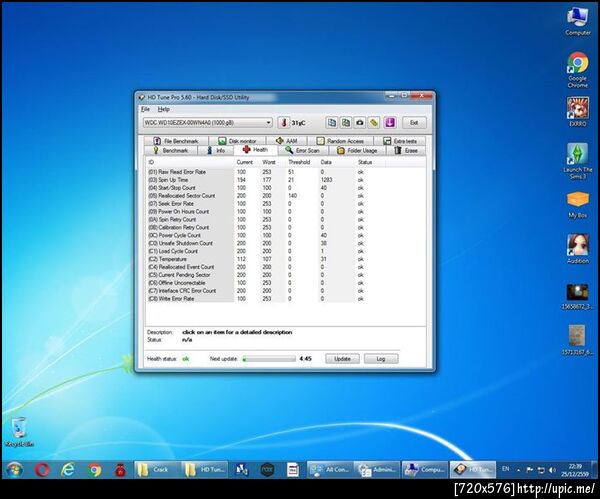Switch to the AAM tab

pos(287,141)
